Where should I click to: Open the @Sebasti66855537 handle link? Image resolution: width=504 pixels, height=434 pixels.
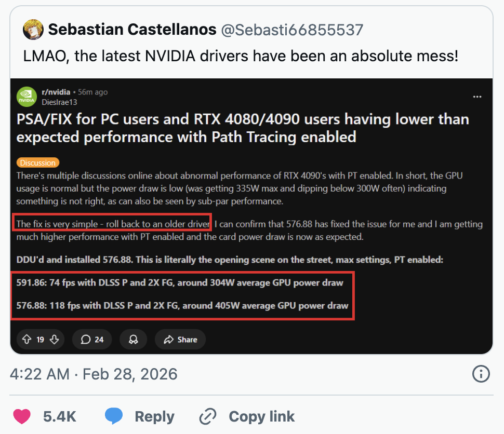click(292, 30)
